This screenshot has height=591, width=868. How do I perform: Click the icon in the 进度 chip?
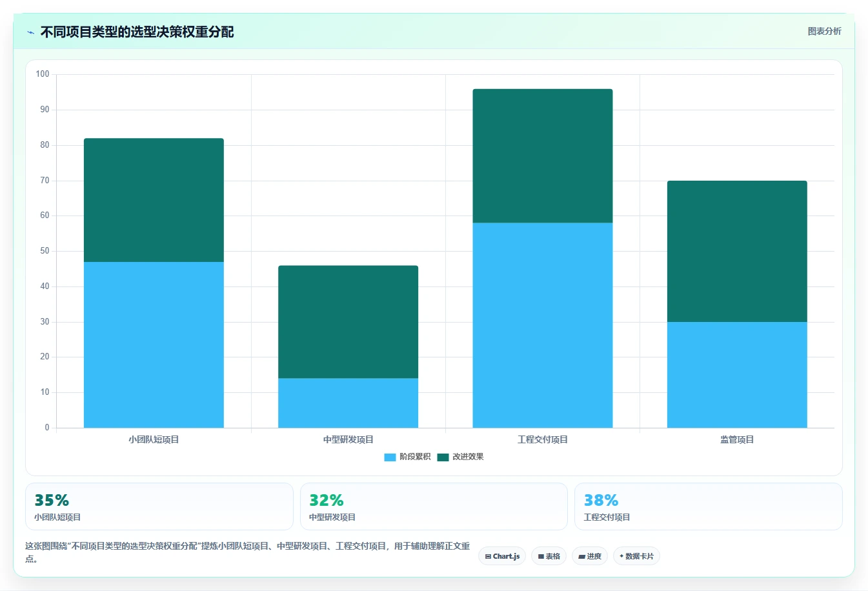(x=581, y=556)
